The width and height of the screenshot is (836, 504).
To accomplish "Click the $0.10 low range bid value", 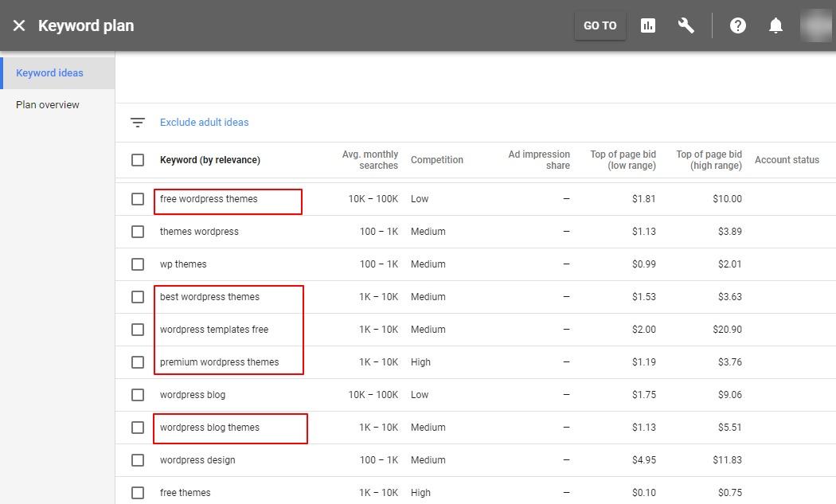I will point(644,493).
